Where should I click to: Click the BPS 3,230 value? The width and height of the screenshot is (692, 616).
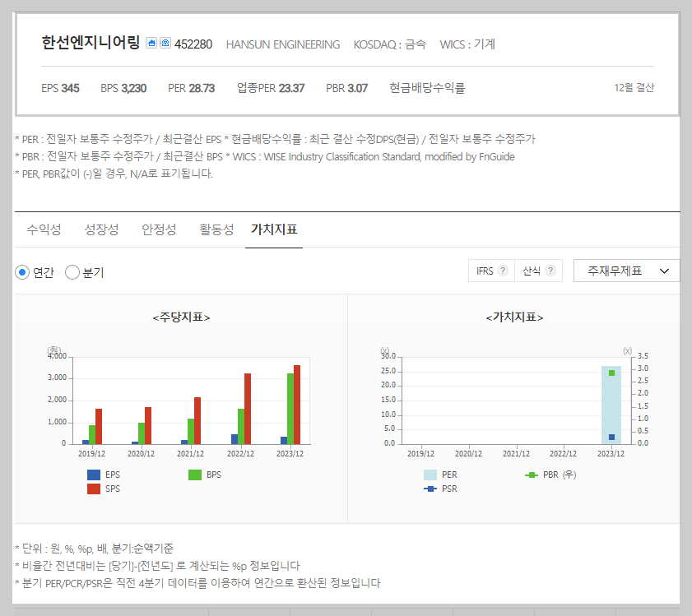pos(123,88)
